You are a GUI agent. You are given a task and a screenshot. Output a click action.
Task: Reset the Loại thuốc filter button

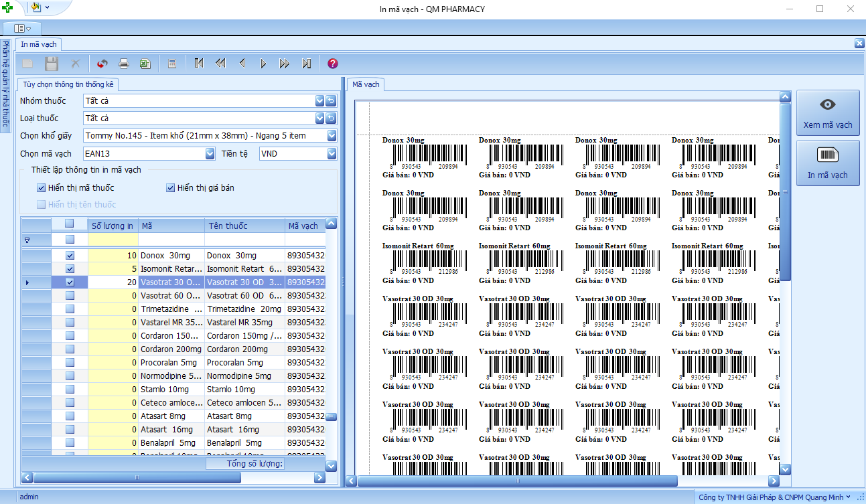click(331, 118)
